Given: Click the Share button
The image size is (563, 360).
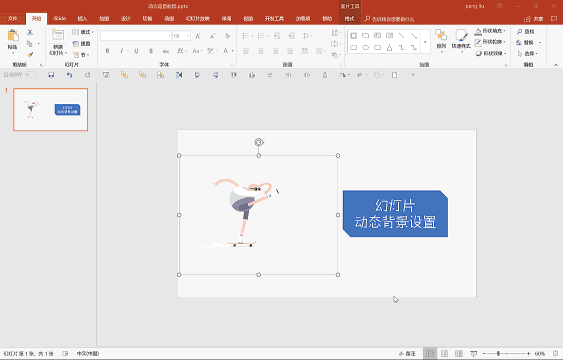Looking at the screenshot, I should (534, 19).
